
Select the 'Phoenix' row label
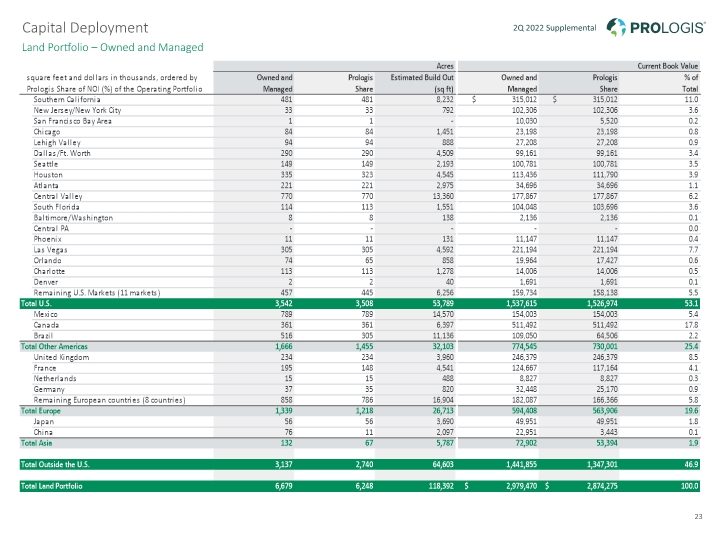[47, 239]
